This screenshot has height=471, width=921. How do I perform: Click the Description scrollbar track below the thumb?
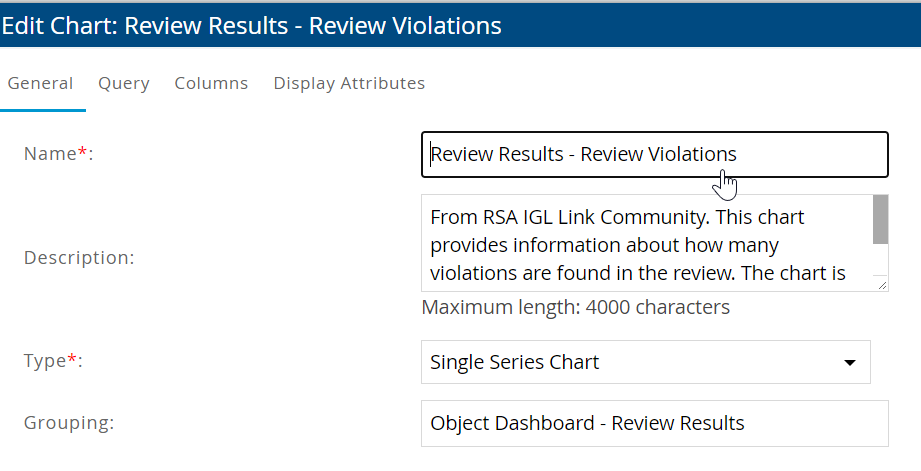(x=880, y=260)
